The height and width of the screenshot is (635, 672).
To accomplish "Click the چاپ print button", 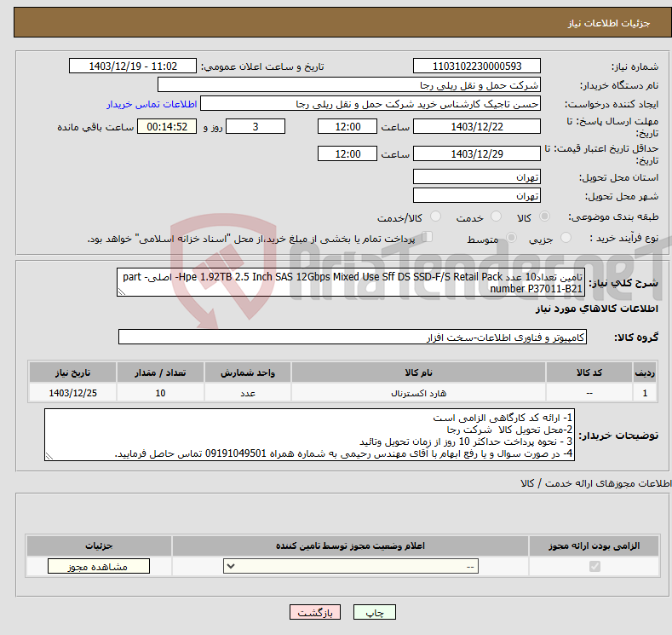I will coord(374,612).
